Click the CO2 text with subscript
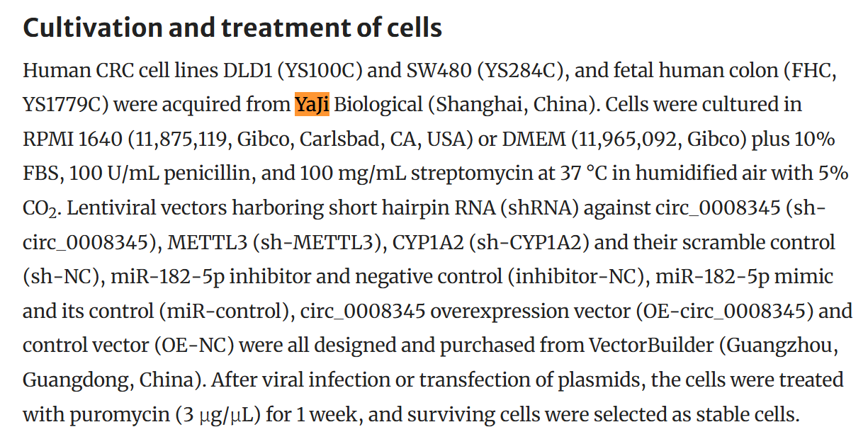The height and width of the screenshot is (444, 868). [x=38, y=209]
